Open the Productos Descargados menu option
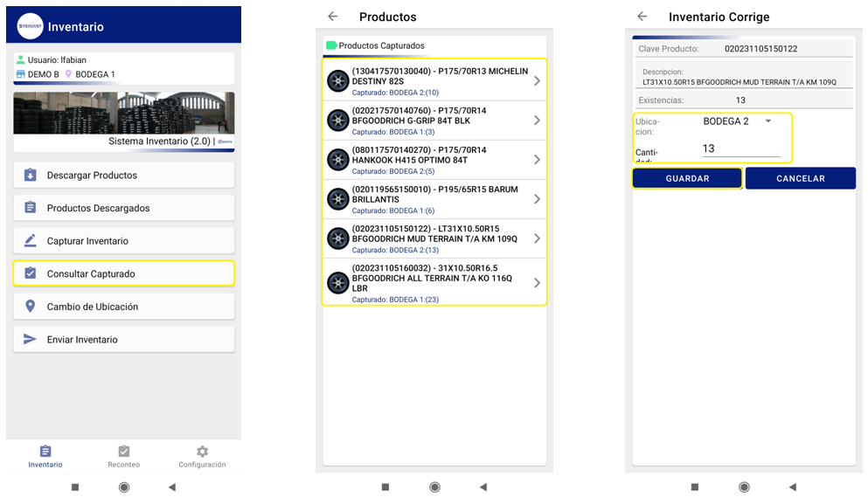This screenshot has height=504, width=868. (124, 208)
